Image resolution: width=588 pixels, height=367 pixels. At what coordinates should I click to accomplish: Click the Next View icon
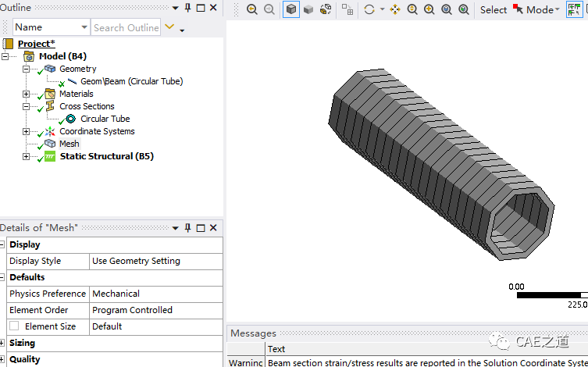tap(269, 9)
